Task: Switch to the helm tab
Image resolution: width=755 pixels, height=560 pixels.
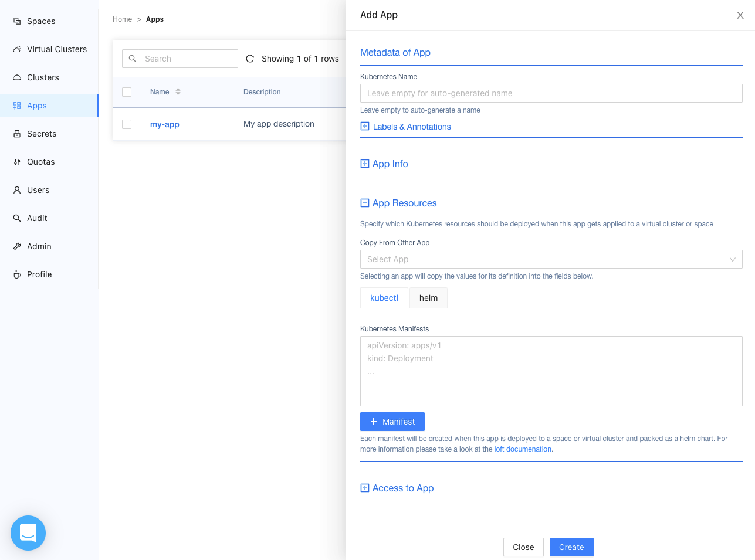Action: [x=428, y=298]
